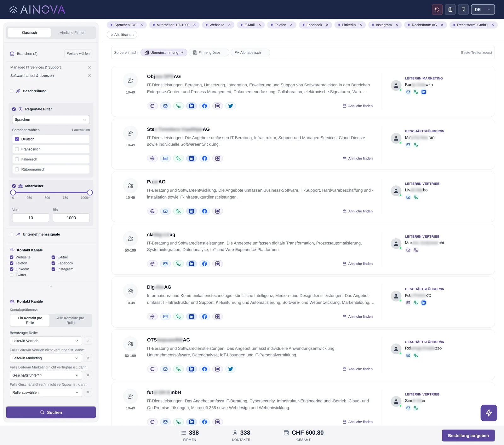Sort results Alphabetisch
This screenshot has height=445, width=504.
(250, 53)
